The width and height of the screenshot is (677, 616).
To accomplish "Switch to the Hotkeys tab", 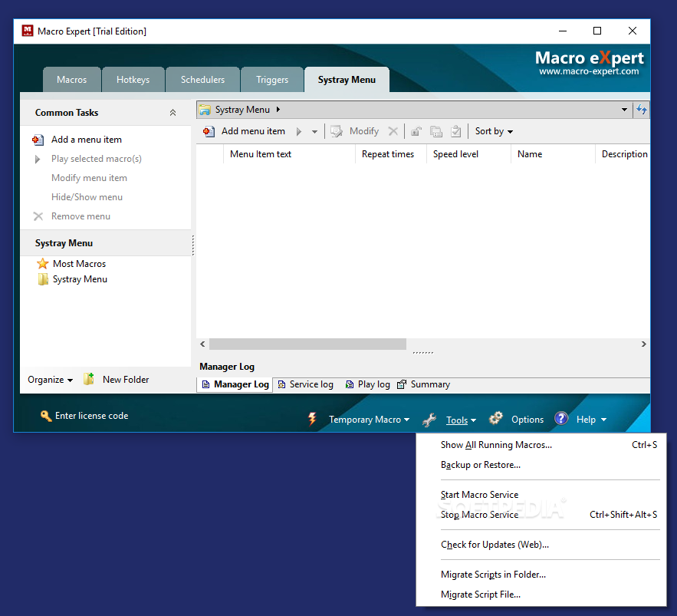I will [x=133, y=80].
